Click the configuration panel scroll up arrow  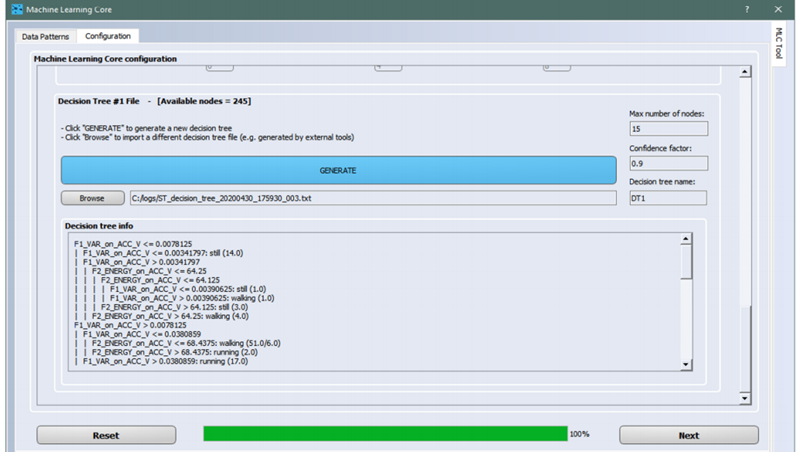coord(745,72)
